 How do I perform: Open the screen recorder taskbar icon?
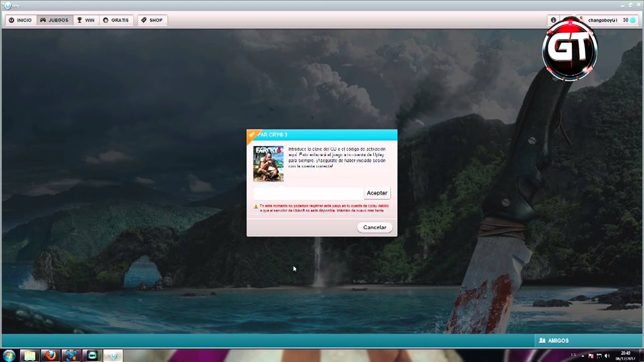tap(92, 355)
